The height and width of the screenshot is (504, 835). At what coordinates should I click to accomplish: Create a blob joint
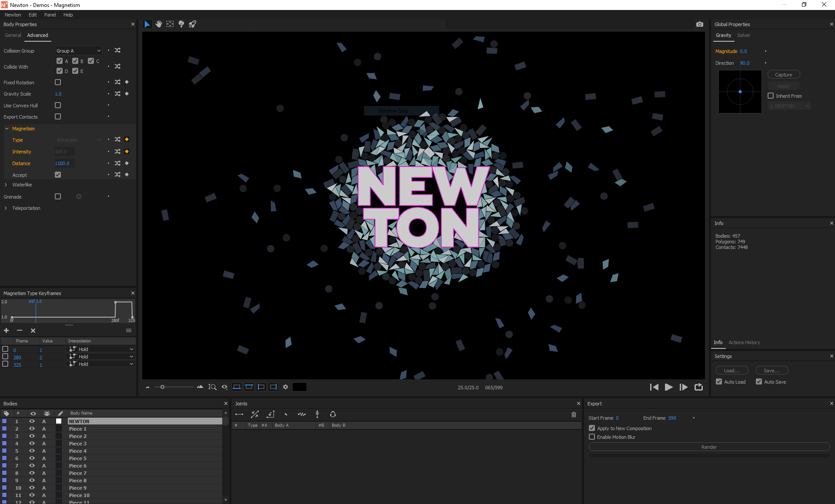333,414
